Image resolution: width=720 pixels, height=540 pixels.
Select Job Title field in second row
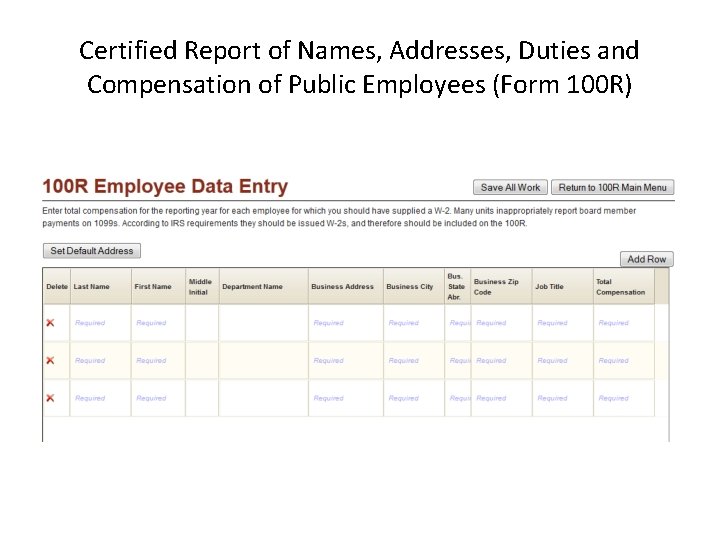point(563,360)
